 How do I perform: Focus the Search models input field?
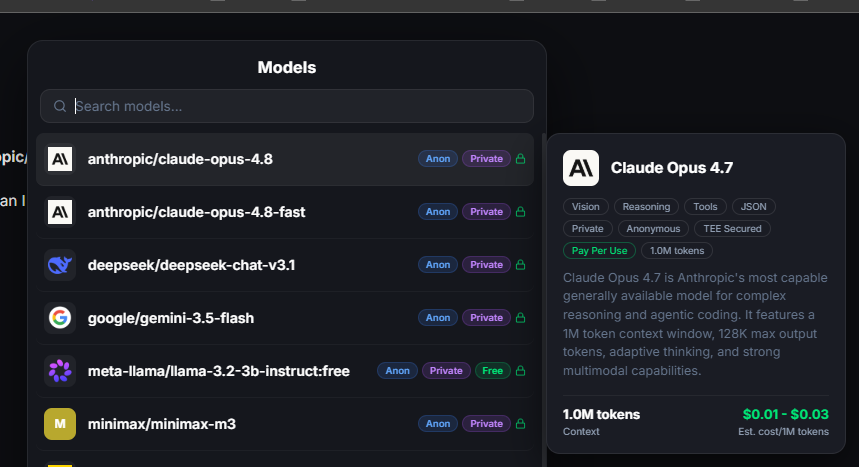click(x=287, y=106)
